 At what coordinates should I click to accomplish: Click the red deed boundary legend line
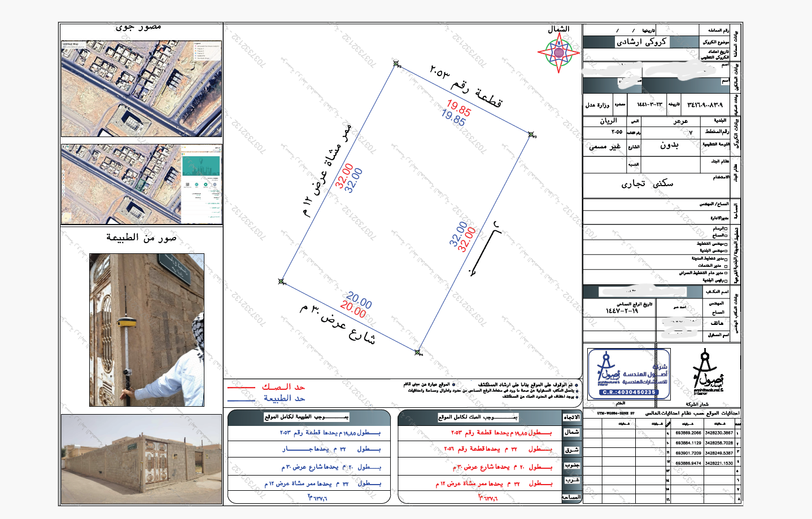[242, 388]
